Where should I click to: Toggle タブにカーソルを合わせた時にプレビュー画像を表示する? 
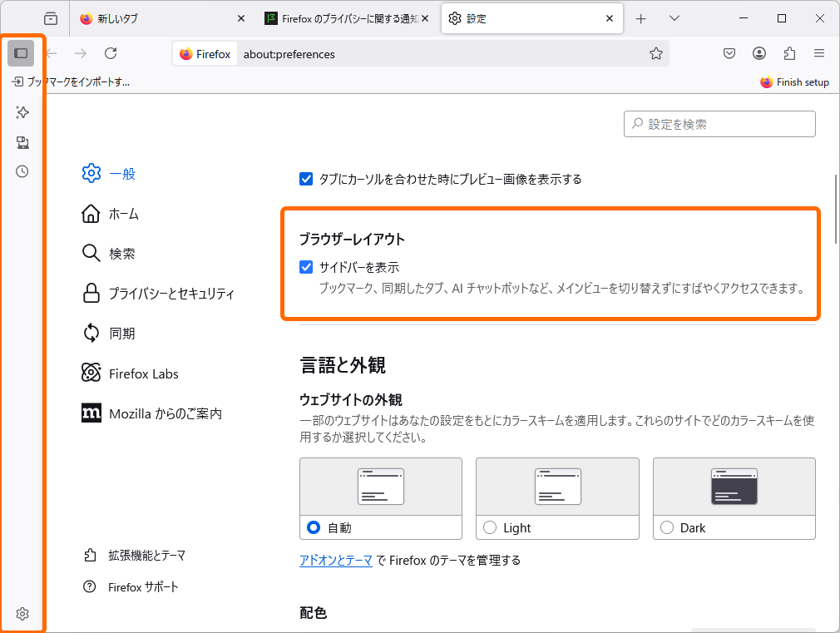click(x=307, y=178)
